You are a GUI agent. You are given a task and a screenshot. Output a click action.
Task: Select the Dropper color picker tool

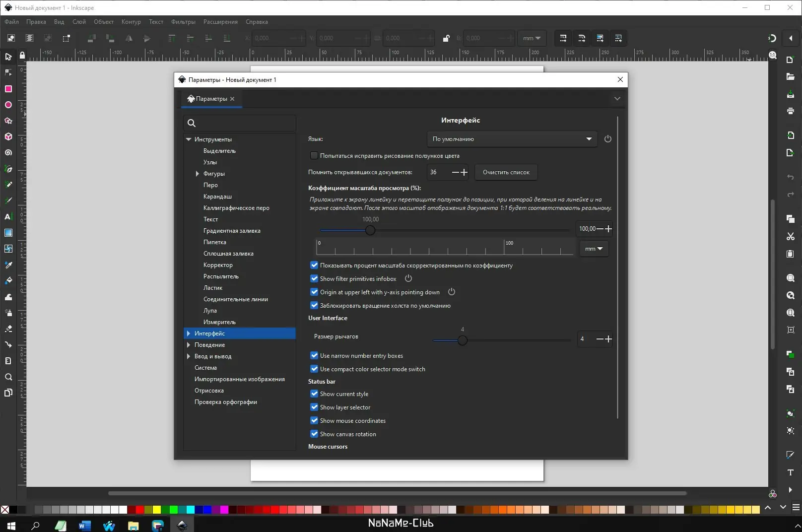click(x=8, y=265)
